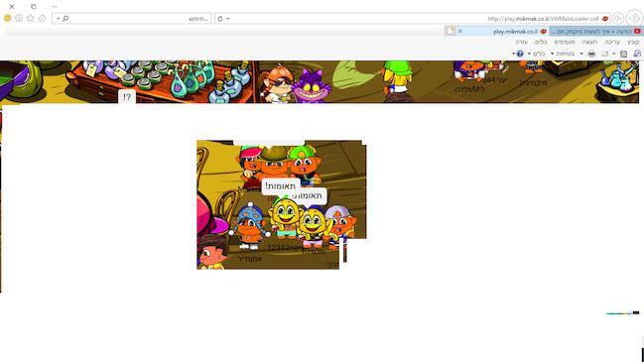Close the play.mikmak.co.il tab
The image size is (644, 362).
[x=460, y=31]
